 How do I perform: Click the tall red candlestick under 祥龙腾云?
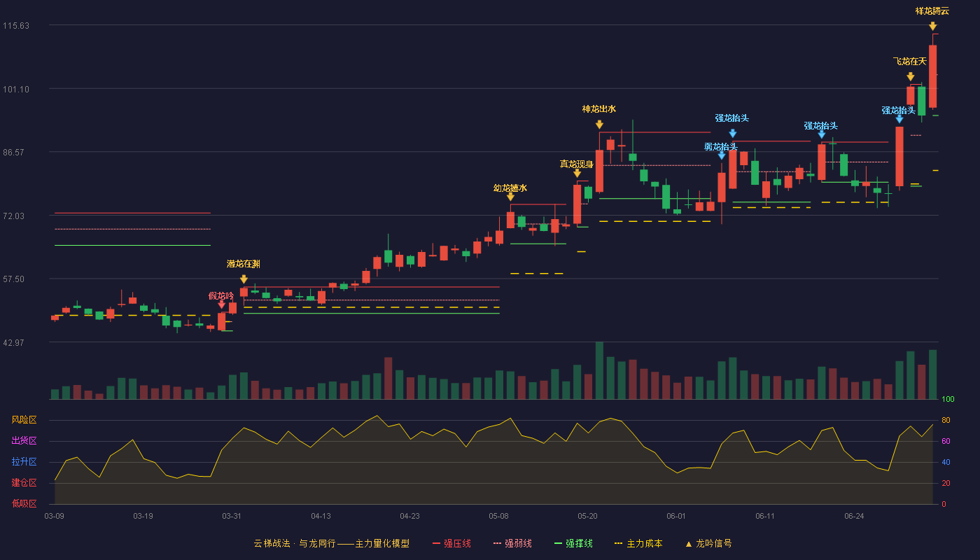(x=932, y=76)
